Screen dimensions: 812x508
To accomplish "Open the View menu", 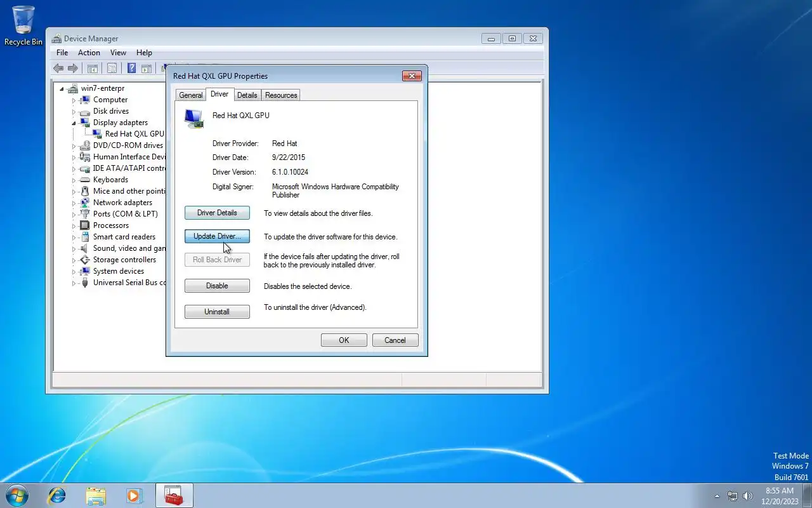I will coord(118,53).
